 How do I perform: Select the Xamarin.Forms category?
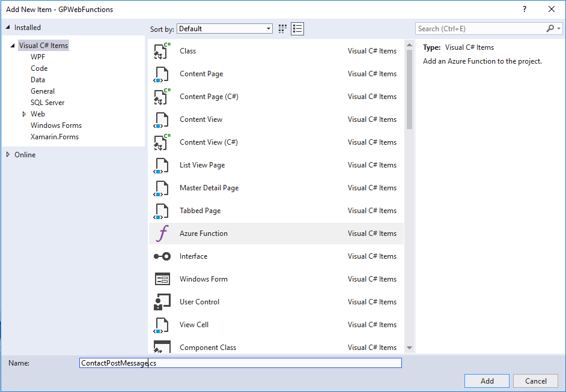(x=55, y=137)
